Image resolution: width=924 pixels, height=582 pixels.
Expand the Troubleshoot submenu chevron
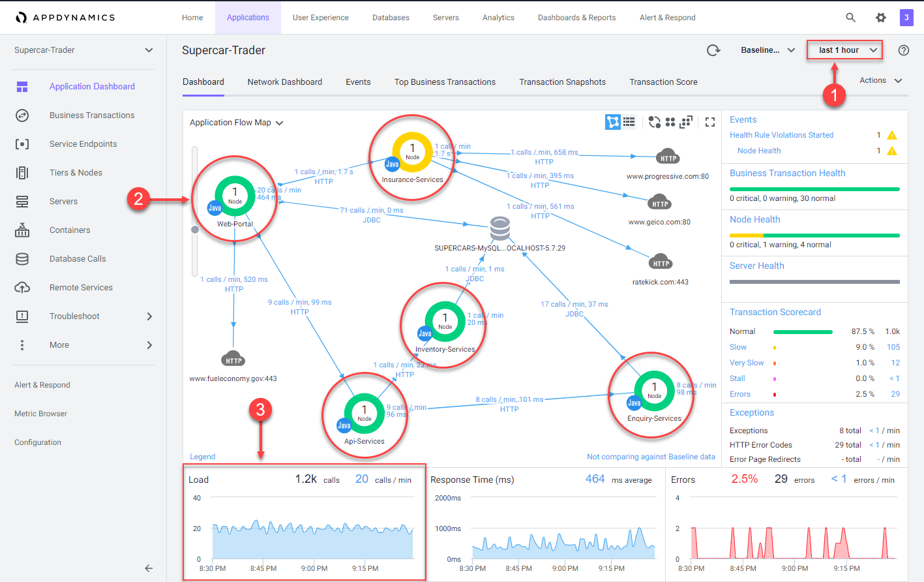click(x=149, y=316)
